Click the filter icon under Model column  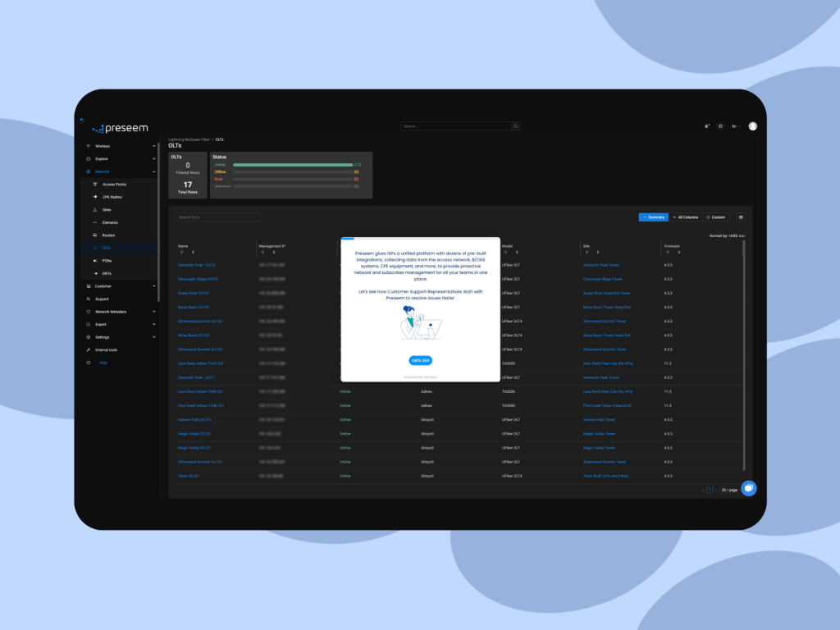[504, 253]
